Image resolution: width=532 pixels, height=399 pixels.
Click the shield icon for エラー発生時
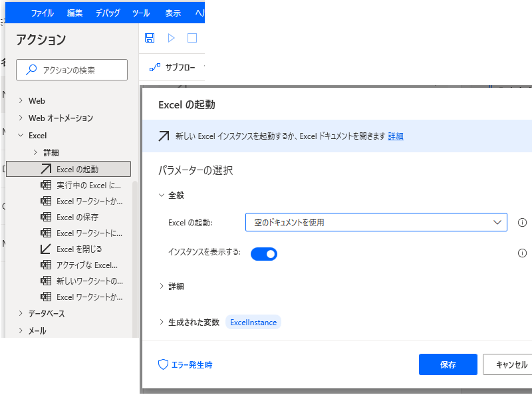(163, 364)
